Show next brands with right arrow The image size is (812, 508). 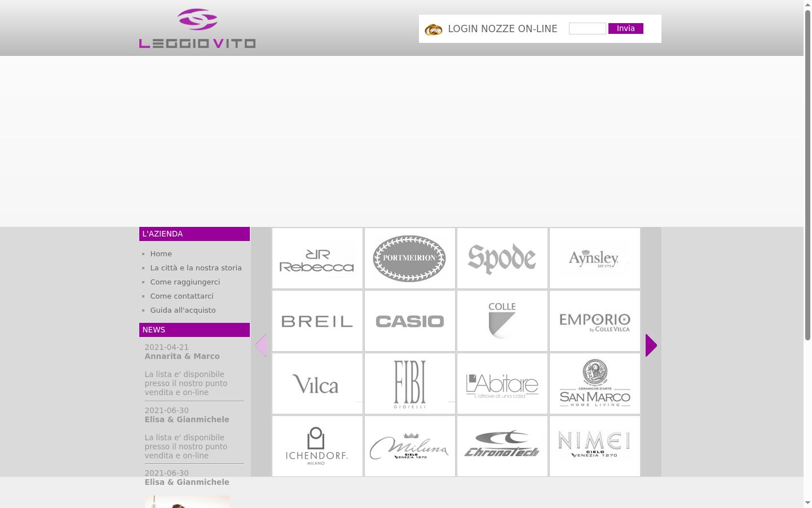(651, 345)
